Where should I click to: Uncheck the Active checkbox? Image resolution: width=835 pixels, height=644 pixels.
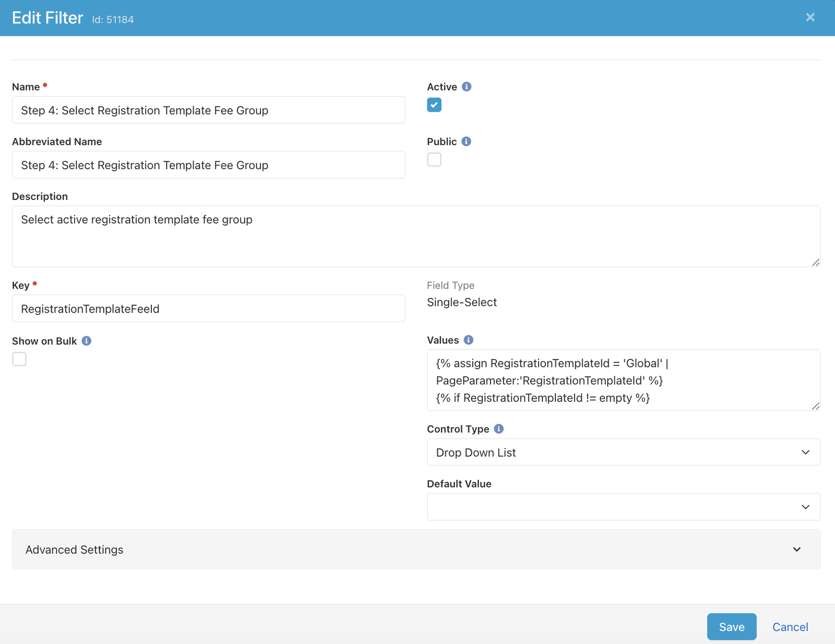[434, 105]
